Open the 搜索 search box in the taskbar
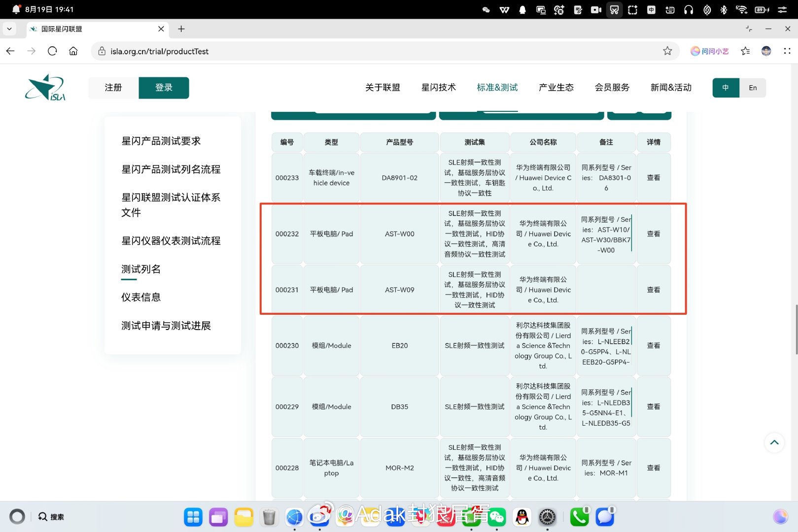 (x=51, y=517)
